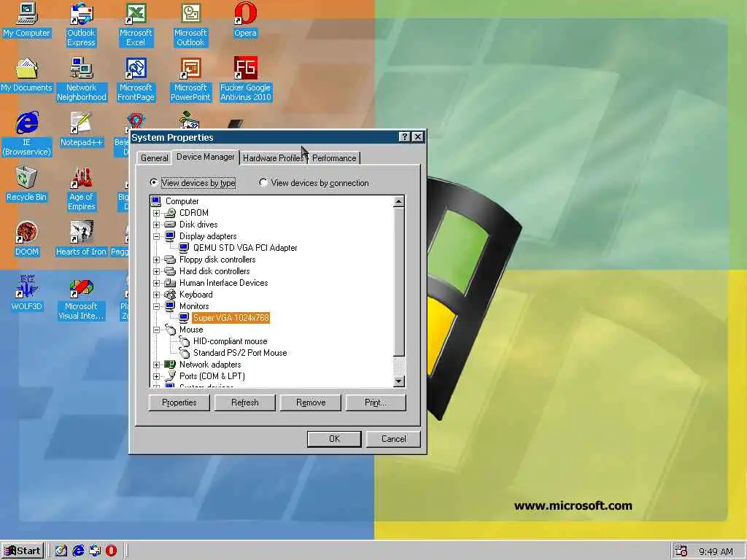
Task: Select the Microsoft Excel desktop shortcut
Action: point(136,25)
